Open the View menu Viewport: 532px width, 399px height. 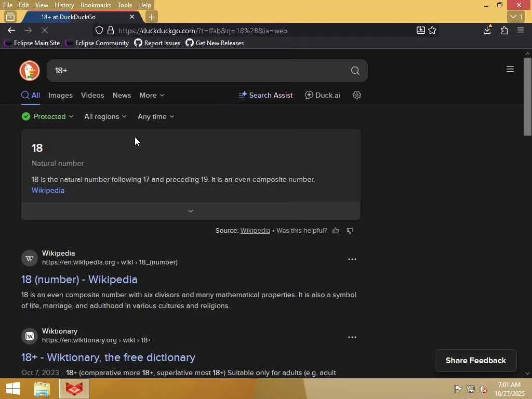tap(42, 5)
